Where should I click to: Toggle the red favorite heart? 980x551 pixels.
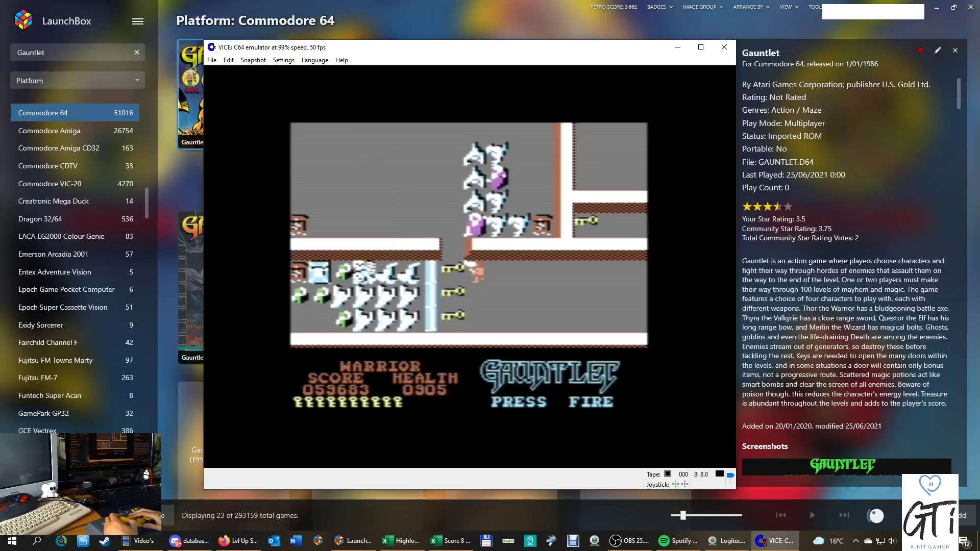(x=920, y=51)
